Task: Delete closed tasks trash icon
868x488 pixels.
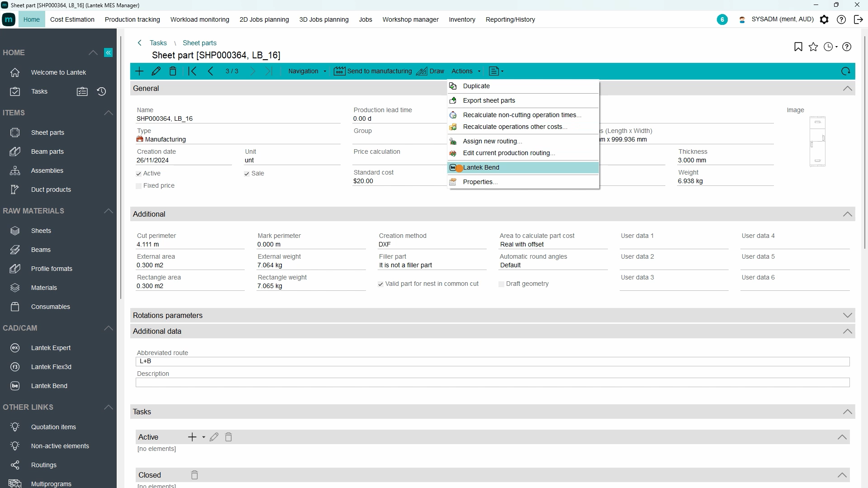Action: (194, 475)
